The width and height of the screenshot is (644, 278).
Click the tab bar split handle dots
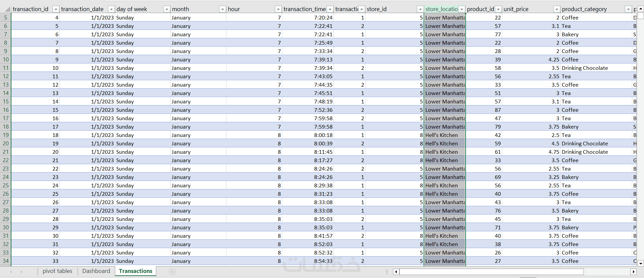pyautogui.click(x=387, y=272)
